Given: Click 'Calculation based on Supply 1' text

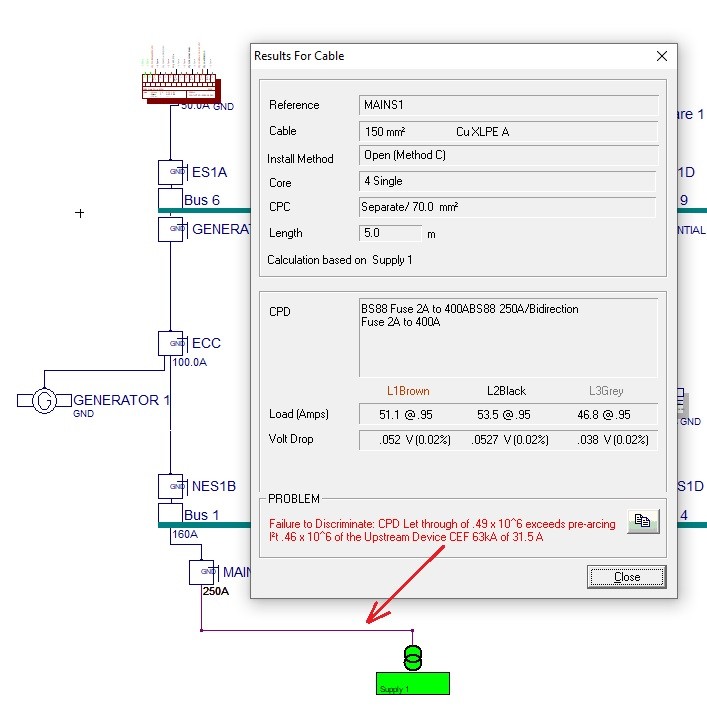Looking at the screenshot, I should [x=340, y=260].
